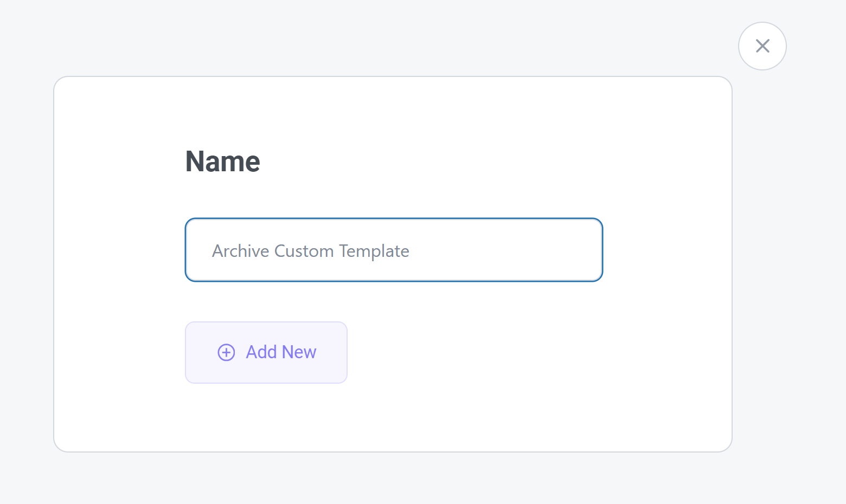
Task: Click the blank area below Add New in the panel
Action: tap(266, 417)
